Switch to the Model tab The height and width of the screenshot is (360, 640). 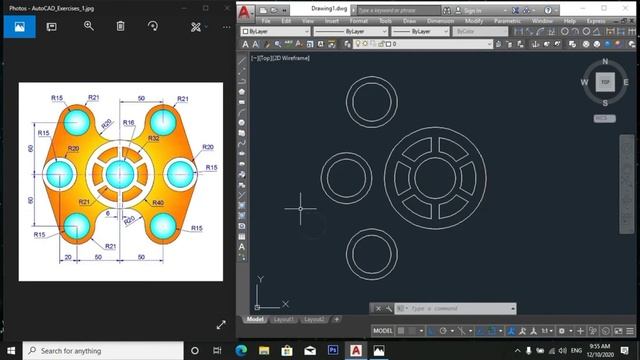255,320
